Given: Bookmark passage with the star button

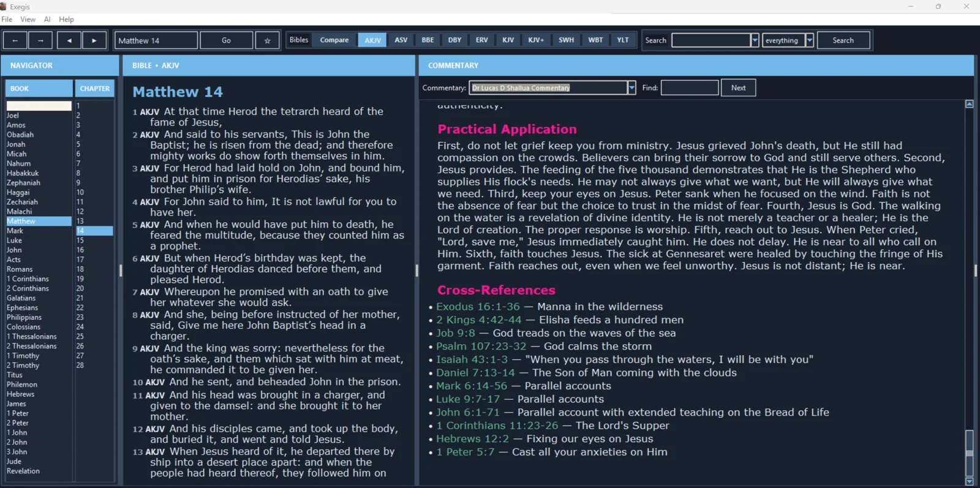Looking at the screenshot, I should coord(267,40).
